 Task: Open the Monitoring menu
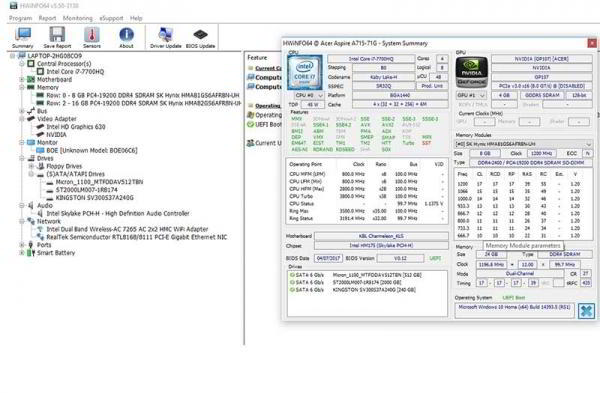point(78,18)
